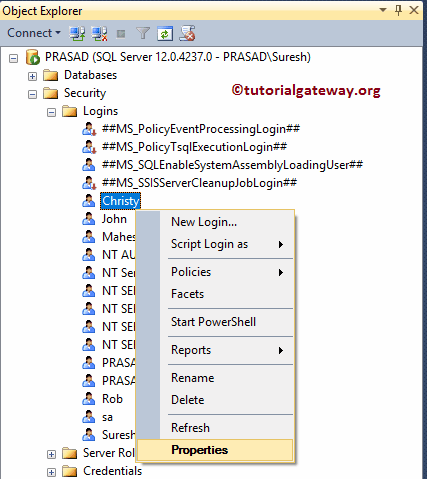Click the ##MS_PolicyTsqlExecutionLogin## disabled user icon
Viewport: 427px width, 479px height.
(89, 147)
